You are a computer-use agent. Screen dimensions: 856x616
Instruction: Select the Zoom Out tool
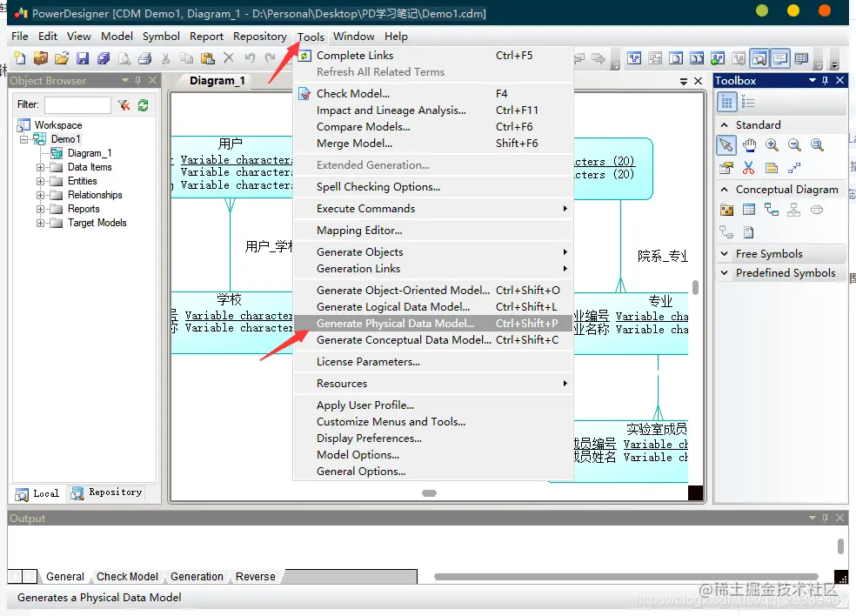pyautogui.click(x=794, y=145)
